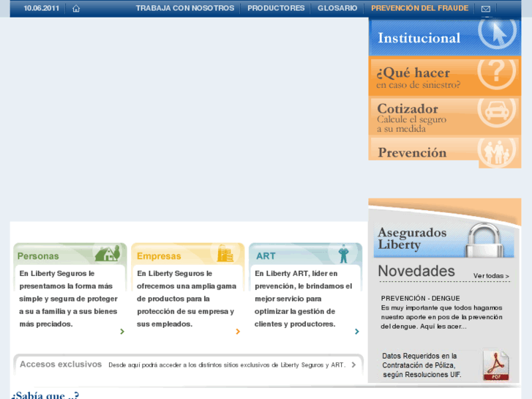Open the Institucional banner

[x=445, y=37]
